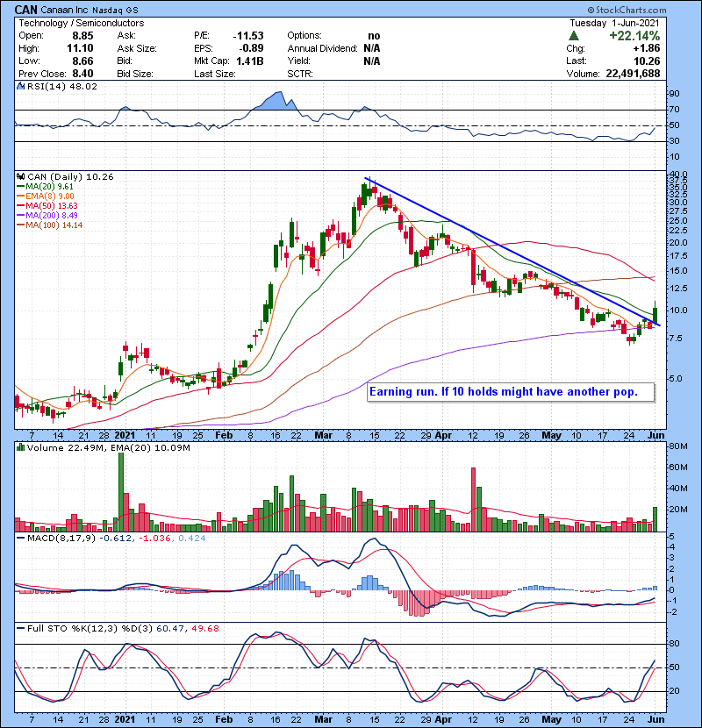Click the High value 11.10
702x728 pixels.
click(80, 48)
